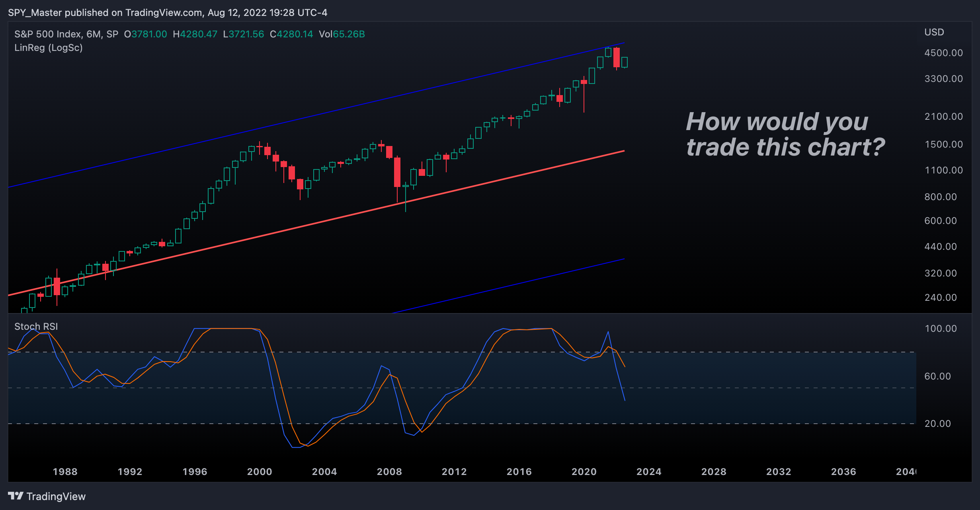The height and width of the screenshot is (510, 980).
Task: Click the 2012 time axis label
Action: (454, 472)
